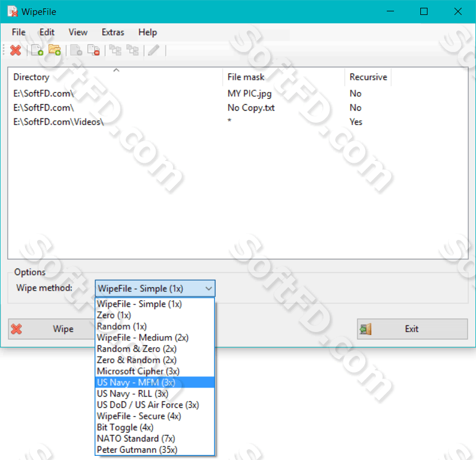
Task: Choose Zero (1x) wipe method
Action: [x=155, y=315]
